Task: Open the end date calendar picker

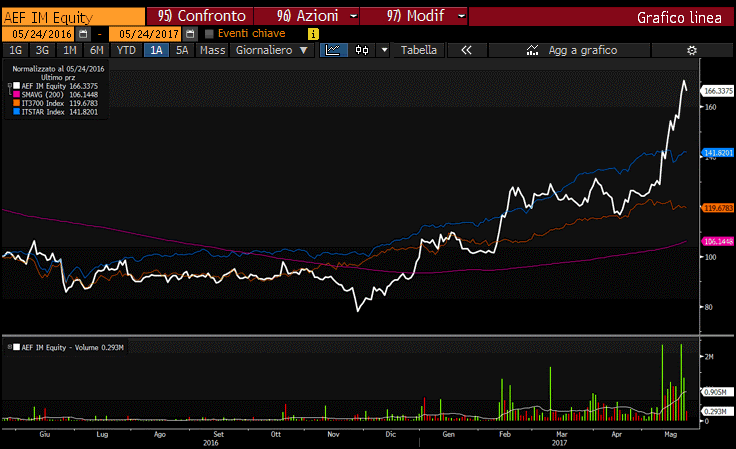Action: click(x=189, y=34)
